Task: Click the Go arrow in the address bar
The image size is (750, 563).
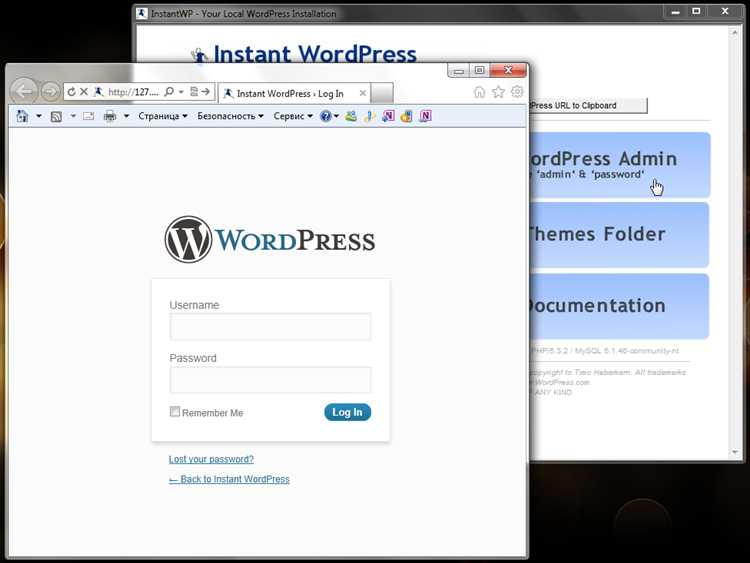Action: tap(206, 91)
